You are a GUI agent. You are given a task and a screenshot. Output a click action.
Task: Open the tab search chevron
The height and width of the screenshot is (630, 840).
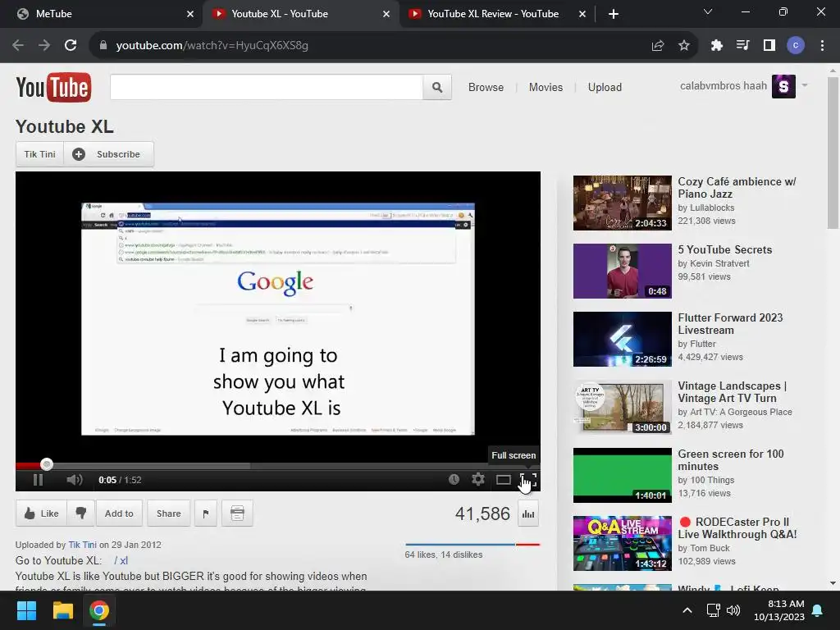708,11
